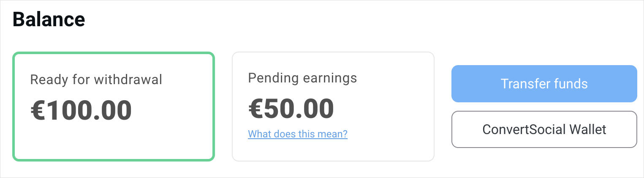The width and height of the screenshot is (644, 178).
Task: Click the euro sign before 50.00
Action: (x=255, y=109)
